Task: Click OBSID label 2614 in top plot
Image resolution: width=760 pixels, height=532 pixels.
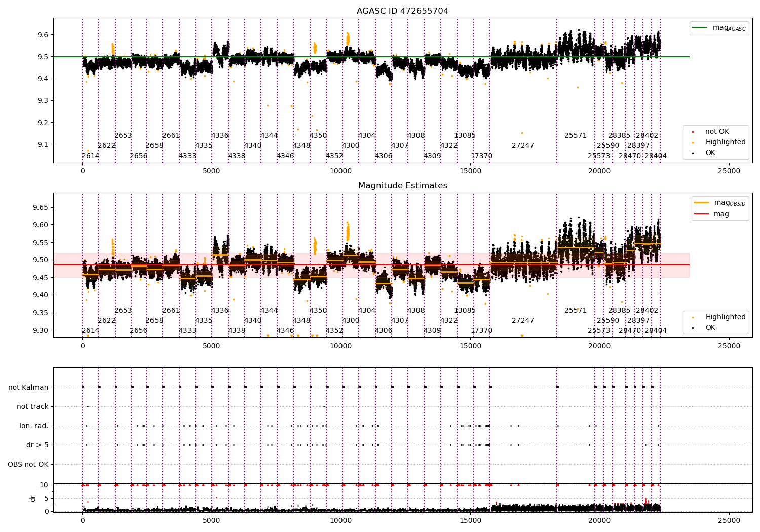Action: point(91,156)
